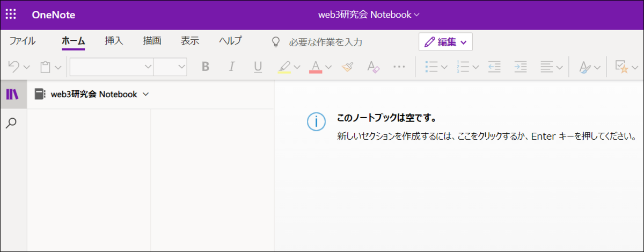
Task: Expand the web3研究会 Notebook list chevron
Action: (x=145, y=95)
